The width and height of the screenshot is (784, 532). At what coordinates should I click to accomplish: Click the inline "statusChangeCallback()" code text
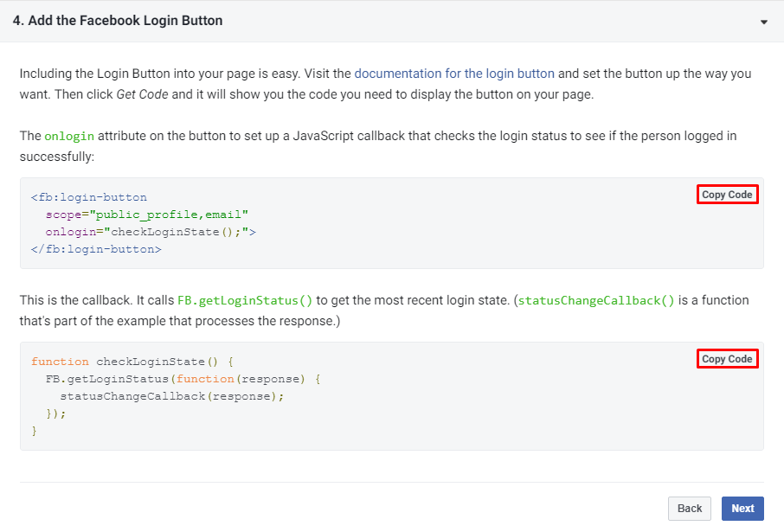tap(596, 300)
